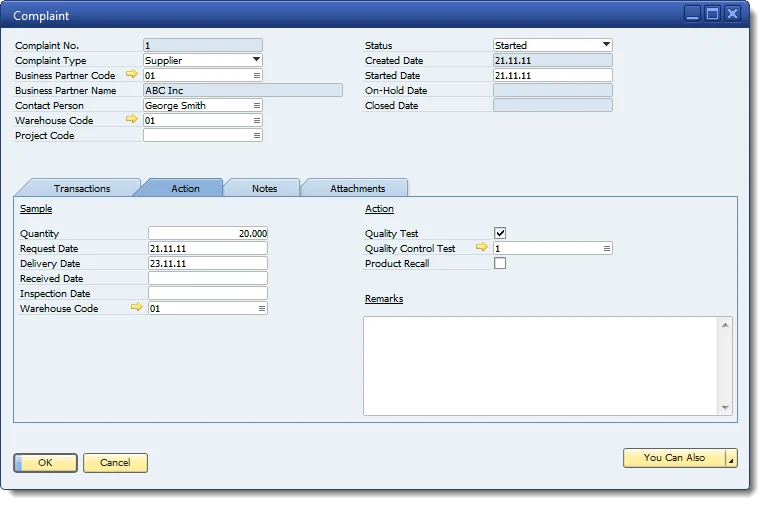Open Sample Warehouse Code list icon

tap(262, 309)
